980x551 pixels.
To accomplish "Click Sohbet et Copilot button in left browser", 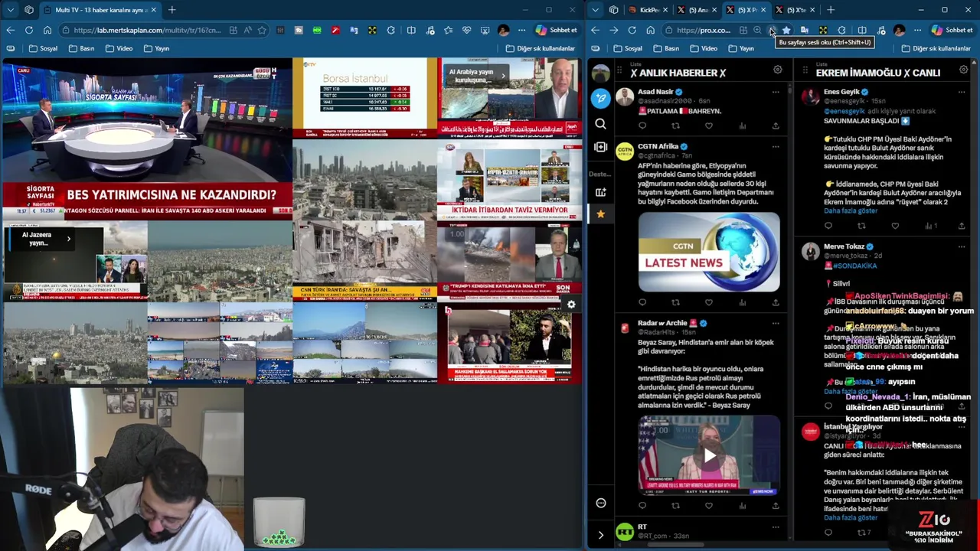I will coord(556,30).
